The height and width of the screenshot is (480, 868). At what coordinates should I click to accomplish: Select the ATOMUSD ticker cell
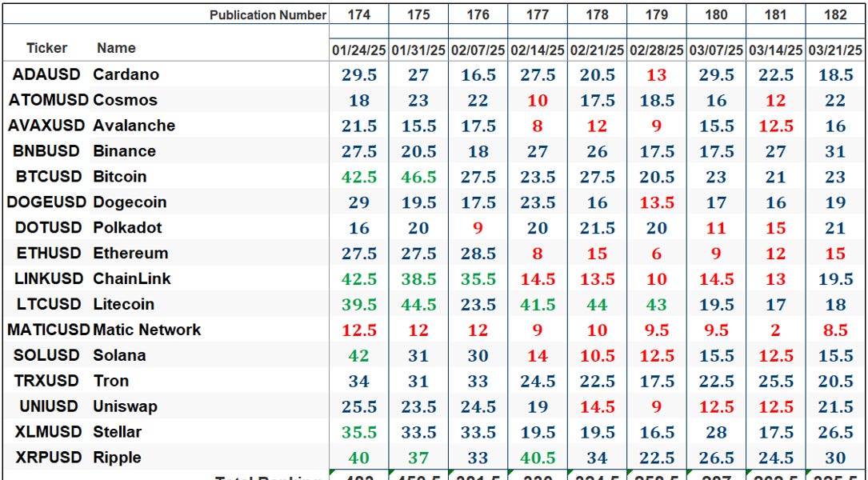pyautogui.click(x=49, y=100)
